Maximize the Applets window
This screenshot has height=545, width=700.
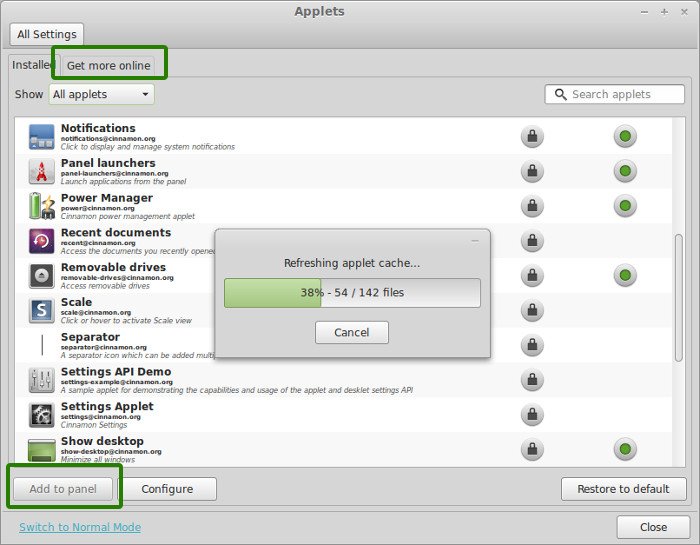[664, 12]
